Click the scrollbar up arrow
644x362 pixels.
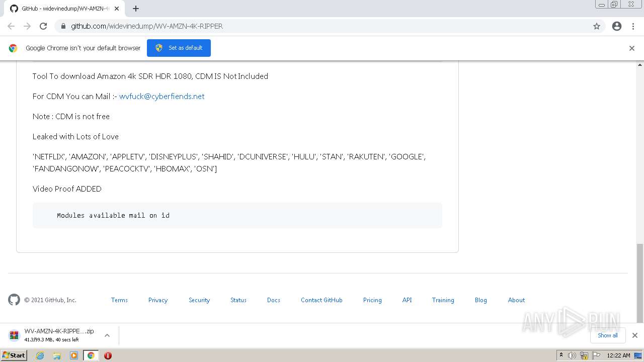[x=640, y=65]
